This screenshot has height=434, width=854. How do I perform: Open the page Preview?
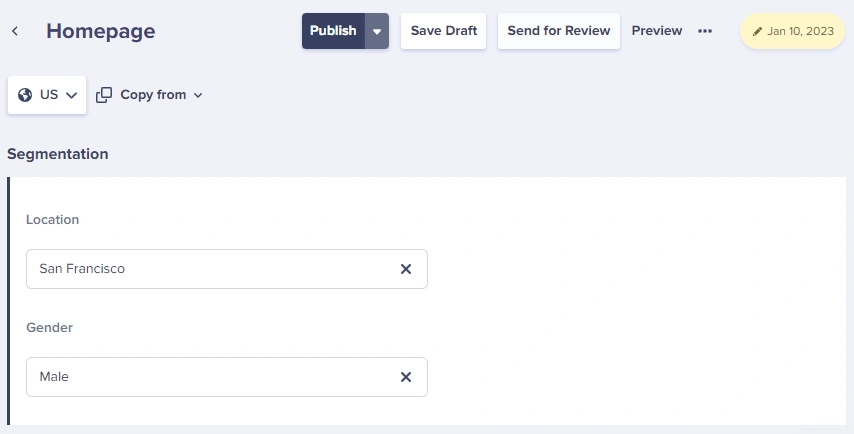pyautogui.click(x=657, y=31)
